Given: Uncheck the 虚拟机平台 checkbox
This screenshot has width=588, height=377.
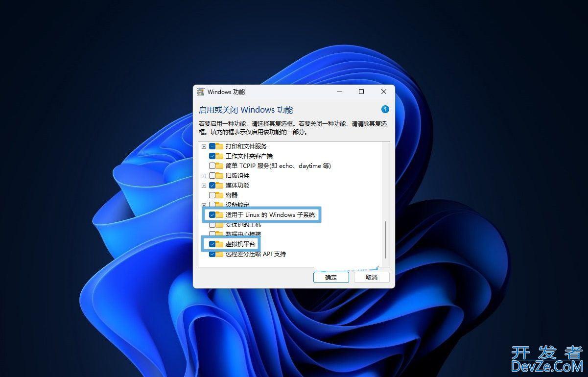Looking at the screenshot, I should point(212,244).
